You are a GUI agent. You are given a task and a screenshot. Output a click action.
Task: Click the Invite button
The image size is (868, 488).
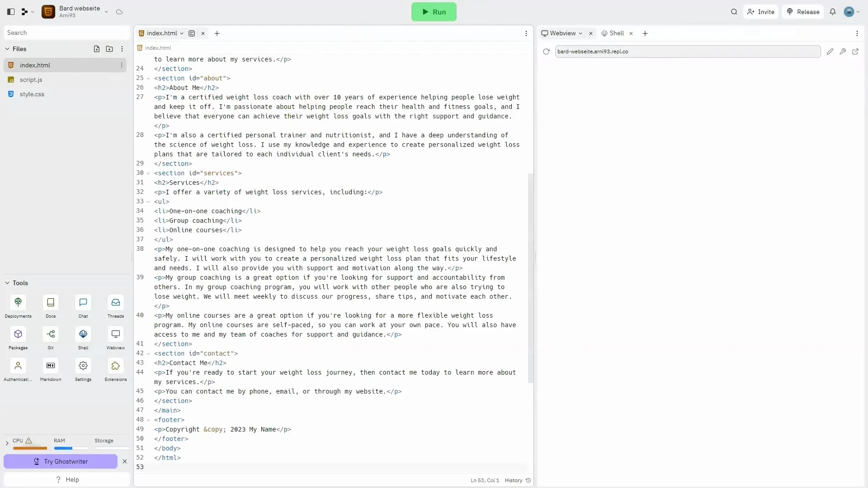763,12
